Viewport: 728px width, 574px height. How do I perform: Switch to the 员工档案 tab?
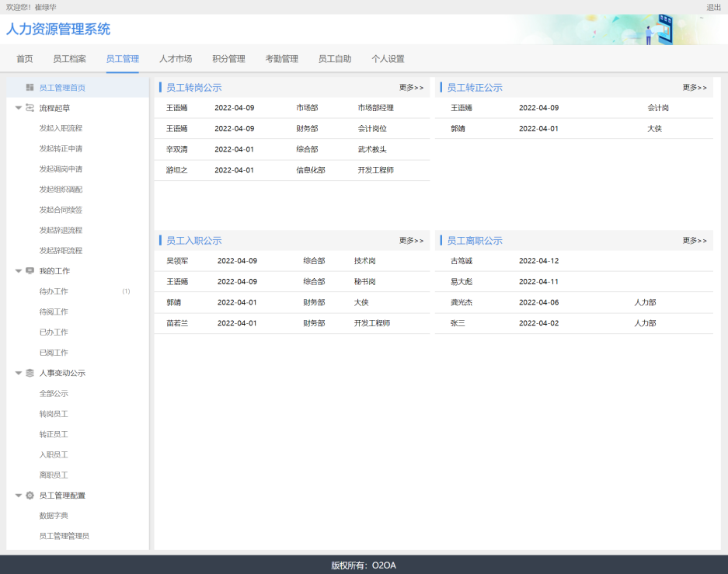point(69,59)
